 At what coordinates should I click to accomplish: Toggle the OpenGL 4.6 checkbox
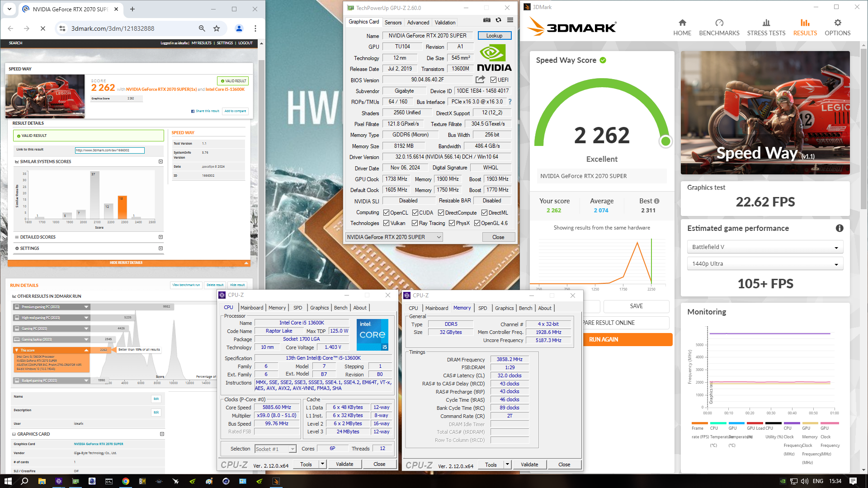coord(477,223)
